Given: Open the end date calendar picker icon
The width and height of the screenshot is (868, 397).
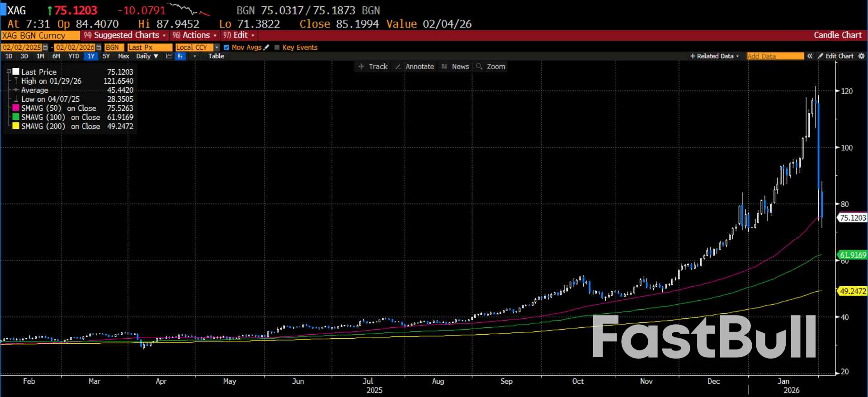Looking at the screenshot, I should pos(99,47).
